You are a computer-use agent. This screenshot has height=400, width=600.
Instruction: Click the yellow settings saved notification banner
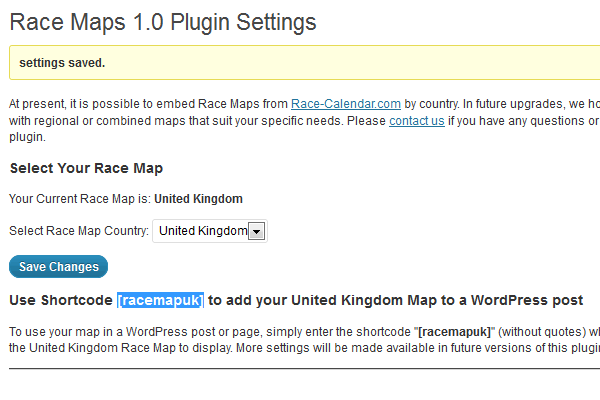point(305,63)
